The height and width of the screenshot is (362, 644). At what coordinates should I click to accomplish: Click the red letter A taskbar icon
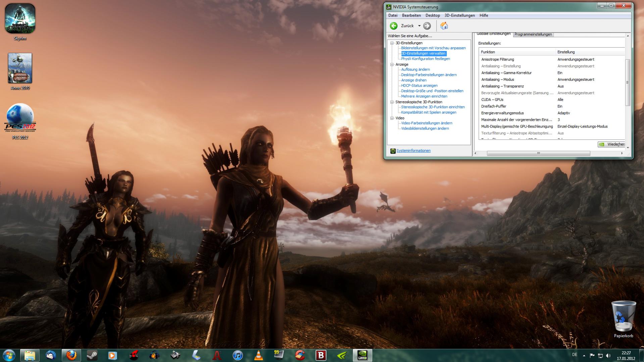tap(217, 355)
